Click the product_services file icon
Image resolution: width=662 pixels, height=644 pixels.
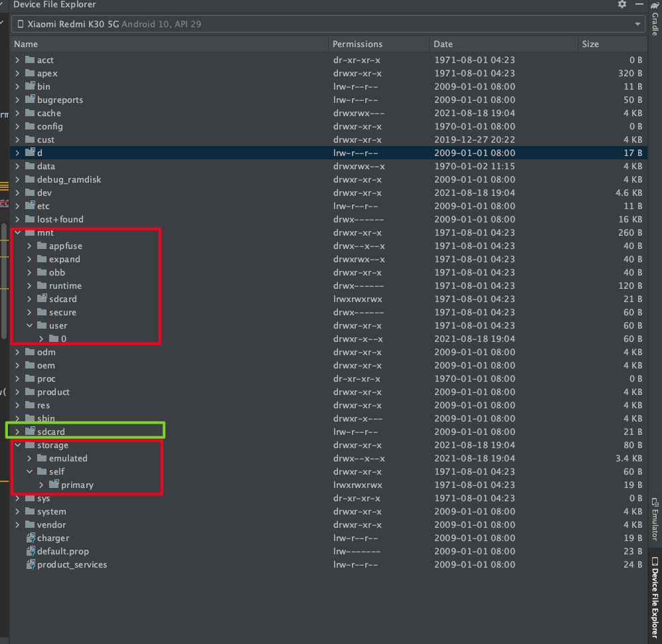click(x=31, y=564)
